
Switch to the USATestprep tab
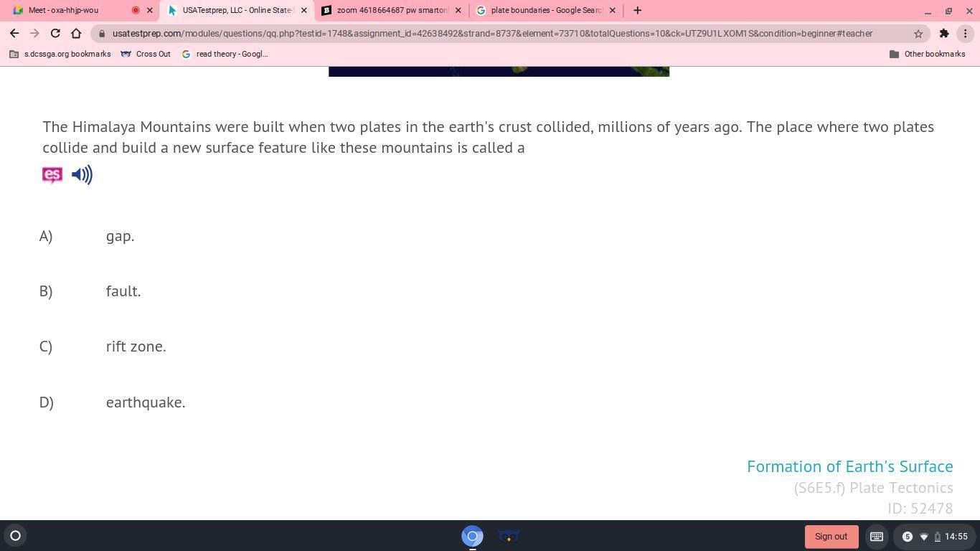pyautogui.click(x=237, y=10)
